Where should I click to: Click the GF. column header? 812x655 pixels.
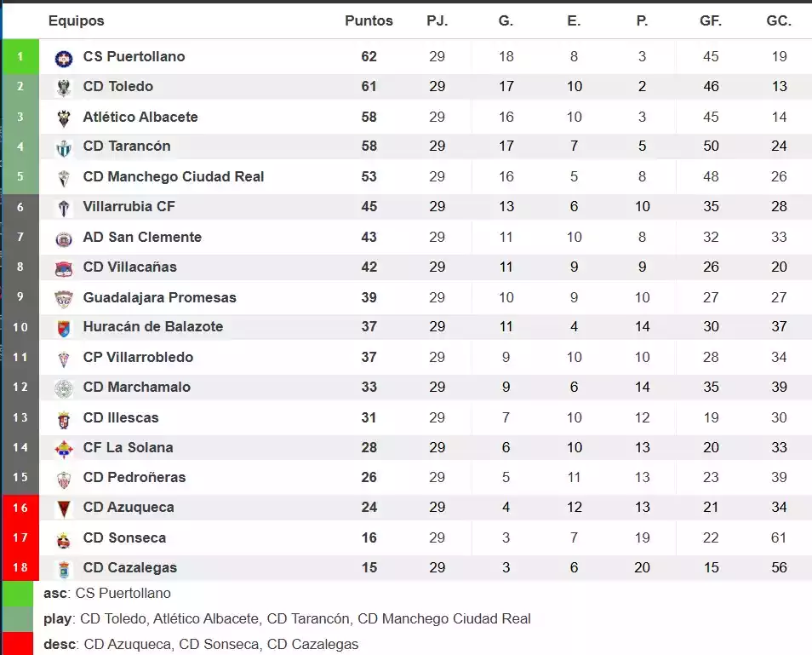click(x=711, y=20)
